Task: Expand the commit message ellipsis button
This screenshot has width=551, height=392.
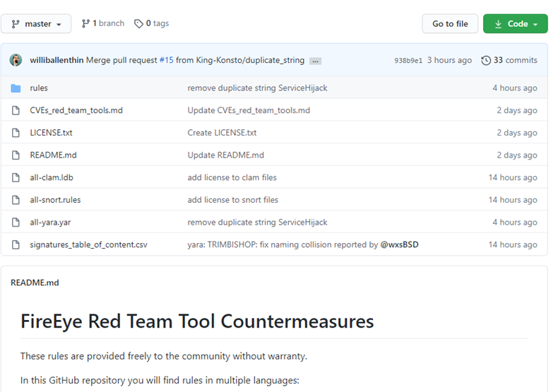Action: pyautogui.click(x=315, y=61)
